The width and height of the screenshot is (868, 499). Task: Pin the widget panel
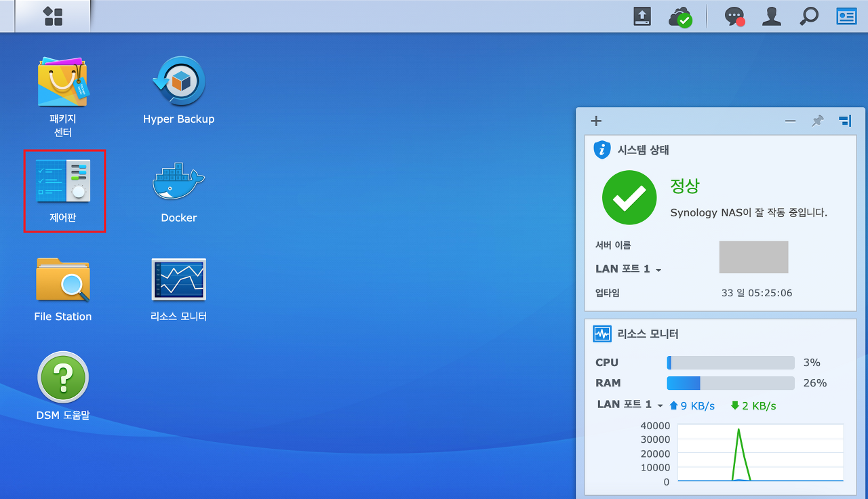tap(818, 121)
